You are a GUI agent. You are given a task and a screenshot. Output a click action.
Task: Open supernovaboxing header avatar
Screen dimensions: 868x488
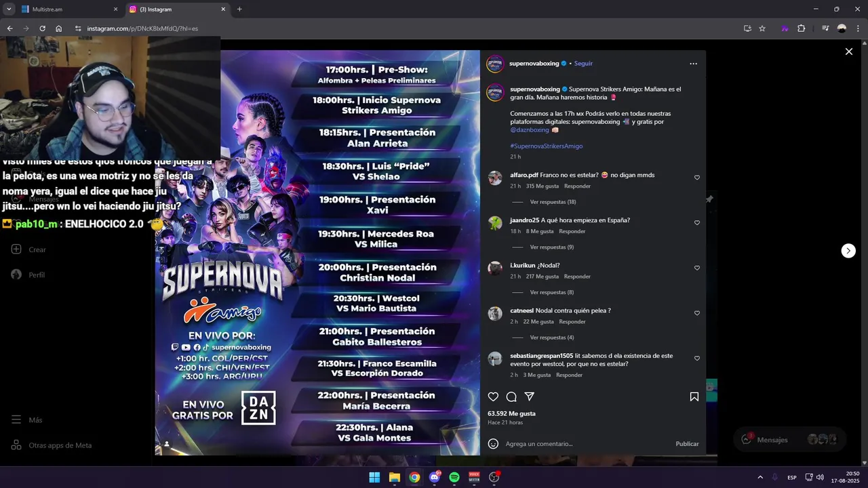[495, 64]
